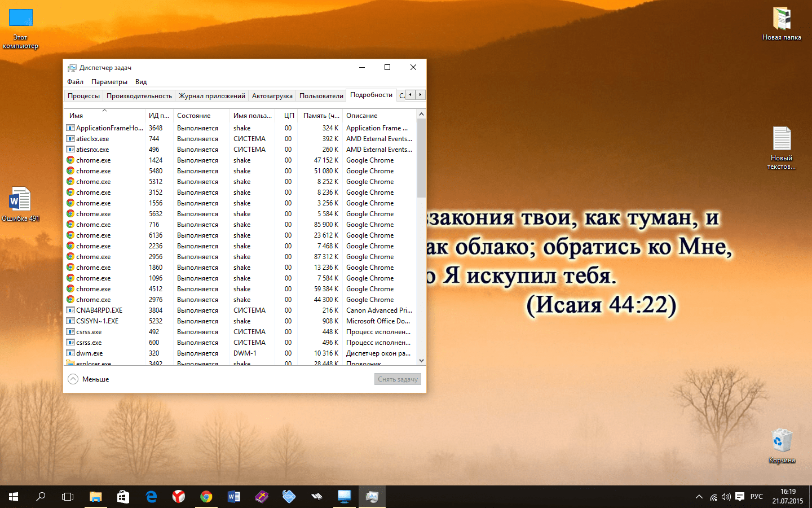The width and height of the screenshot is (812, 508).
Task: Switch to Автозагрузка tab
Action: (272, 96)
